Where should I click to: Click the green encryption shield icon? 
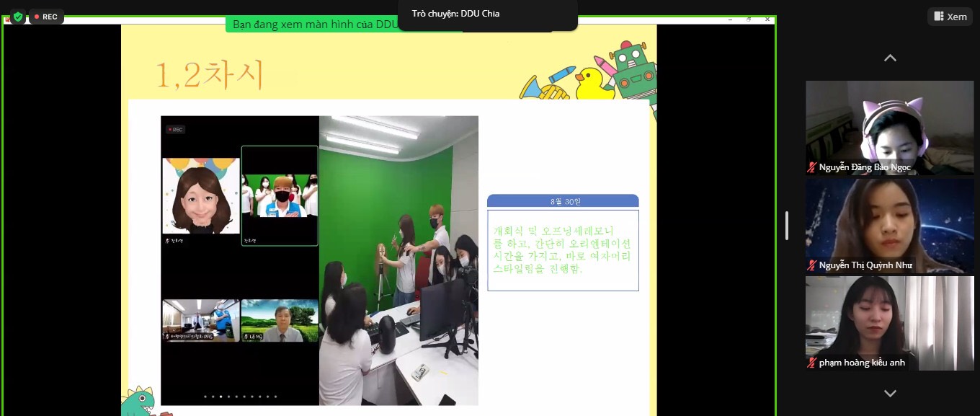18,17
